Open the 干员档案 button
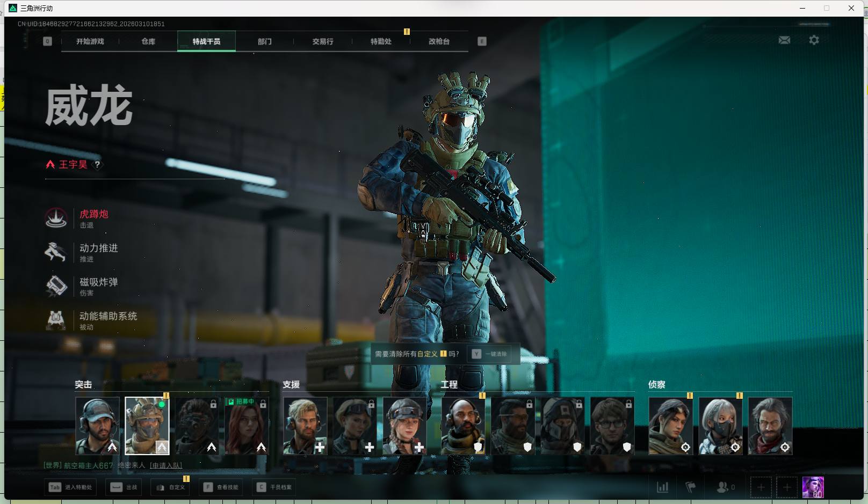 coord(274,487)
